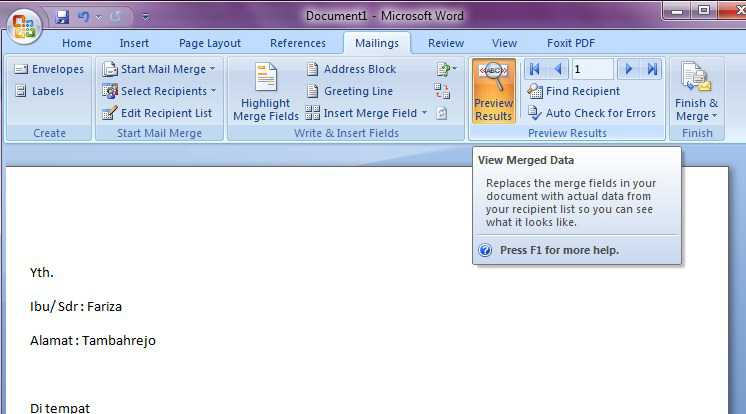The image size is (746, 414).
Task: Create Envelopes
Action: [x=49, y=69]
